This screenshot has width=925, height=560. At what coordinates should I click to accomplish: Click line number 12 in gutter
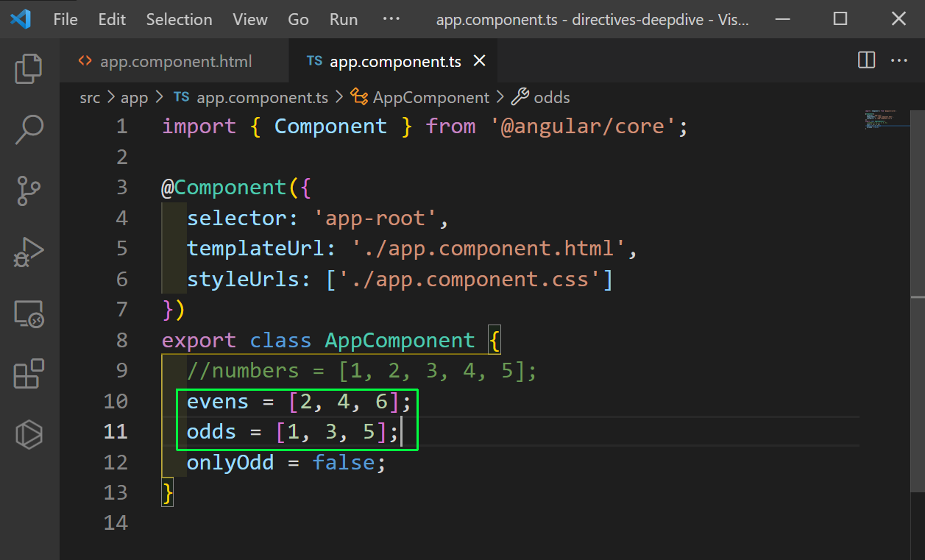pyautogui.click(x=116, y=462)
